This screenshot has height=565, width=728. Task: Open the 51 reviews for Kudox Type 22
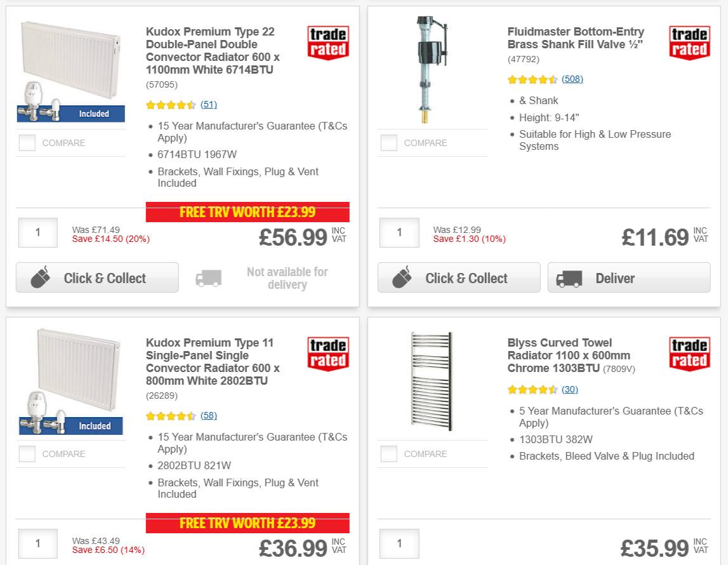[209, 105]
